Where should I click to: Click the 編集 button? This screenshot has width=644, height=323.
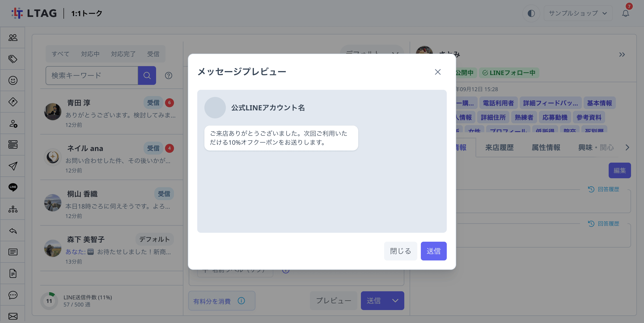pos(619,170)
